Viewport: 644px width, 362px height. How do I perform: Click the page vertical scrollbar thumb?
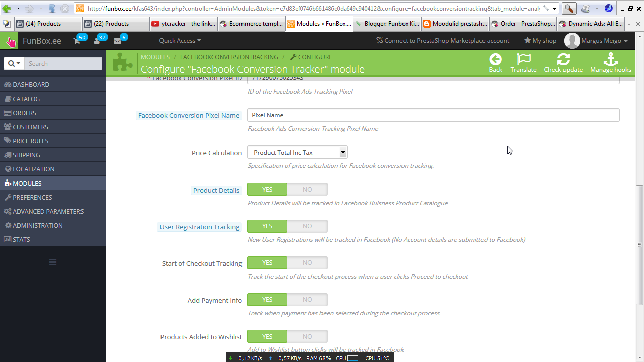640,245
